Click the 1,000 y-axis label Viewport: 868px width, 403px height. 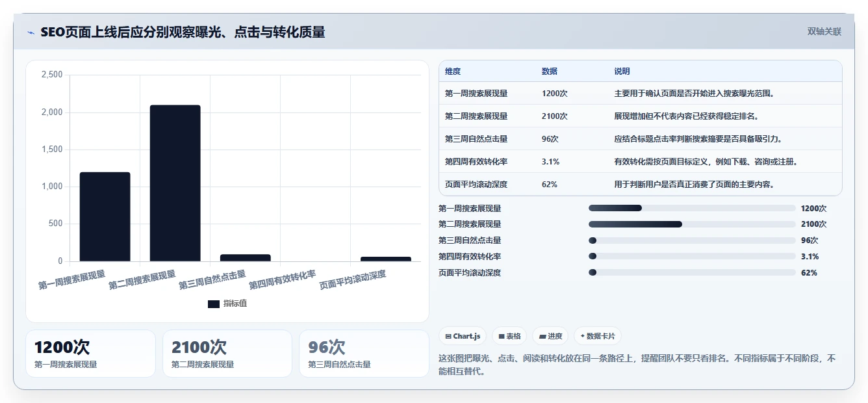point(52,187)
